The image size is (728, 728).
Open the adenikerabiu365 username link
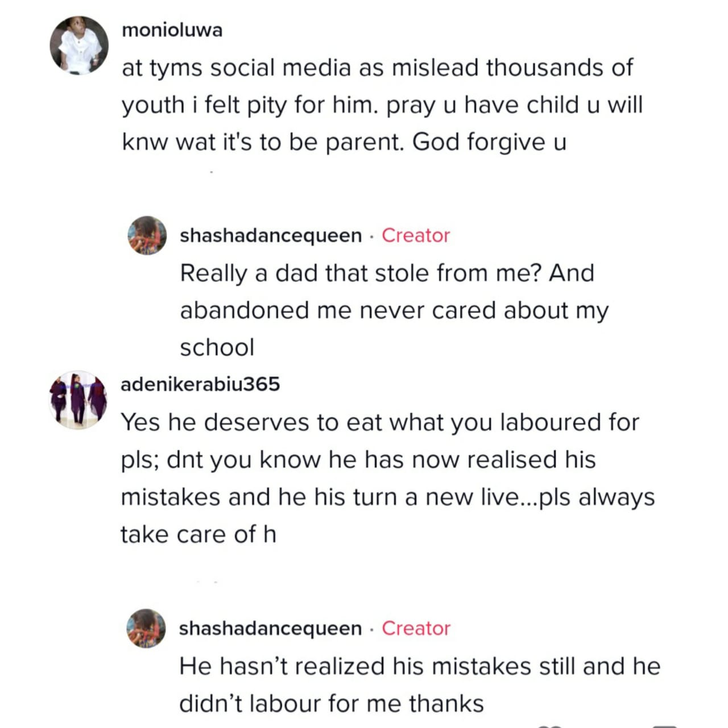(x=200, y=384)
